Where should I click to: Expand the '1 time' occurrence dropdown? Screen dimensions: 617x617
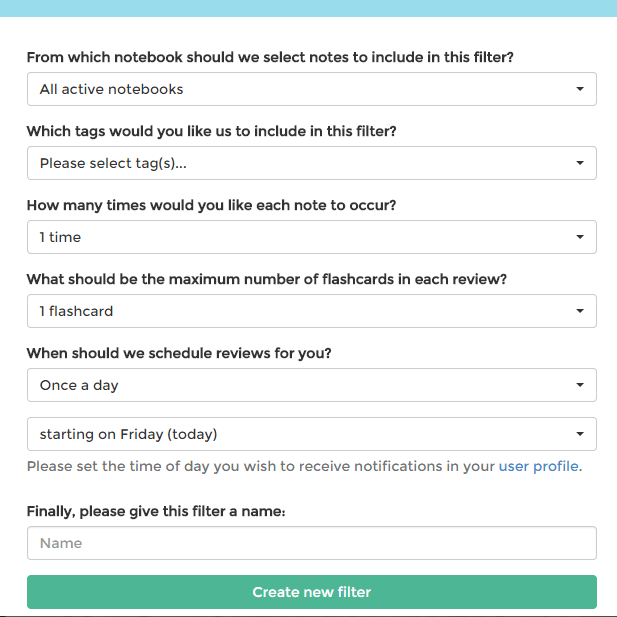[312, 237]
